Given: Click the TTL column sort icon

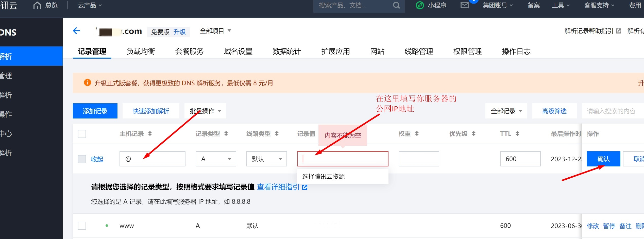Looking at the screenshot, I should 517,134.
